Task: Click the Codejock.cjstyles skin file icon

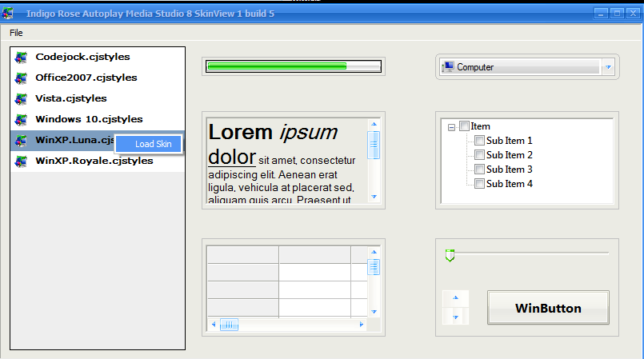Action: [x=21, y=57]
